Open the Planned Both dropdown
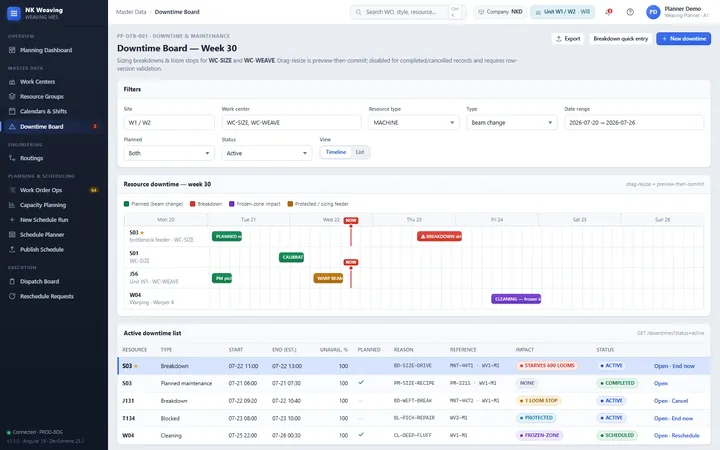Viewport: 720px width, 450px height. [x=169, y=153]
